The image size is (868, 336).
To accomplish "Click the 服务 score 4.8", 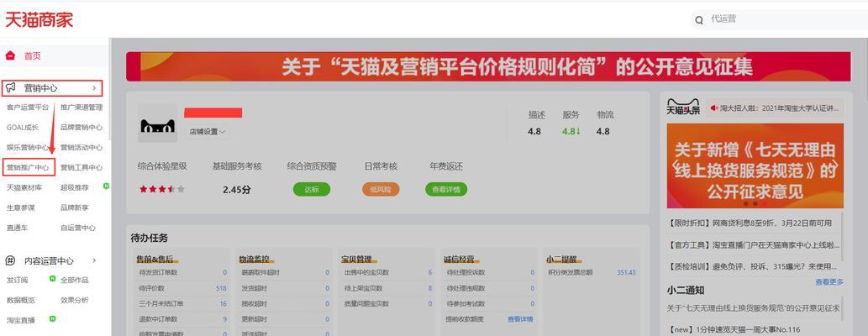I will coord(571,131).
